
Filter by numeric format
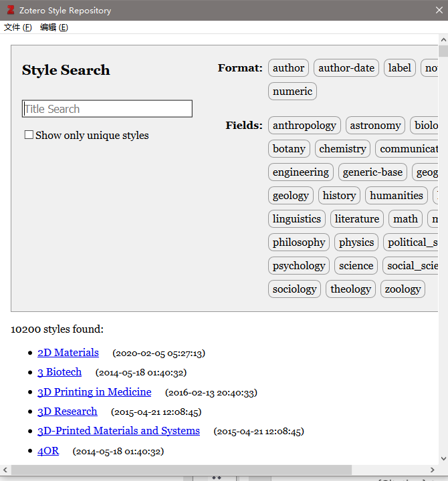tap(292, 91)
